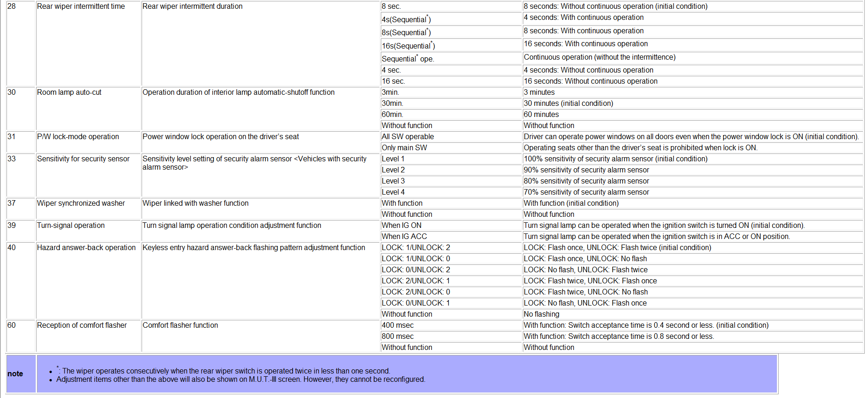The height and width of the screenshot is (398, 868).
Task: Select 'With function' in wiper washer row
Action: pos(451,203)
